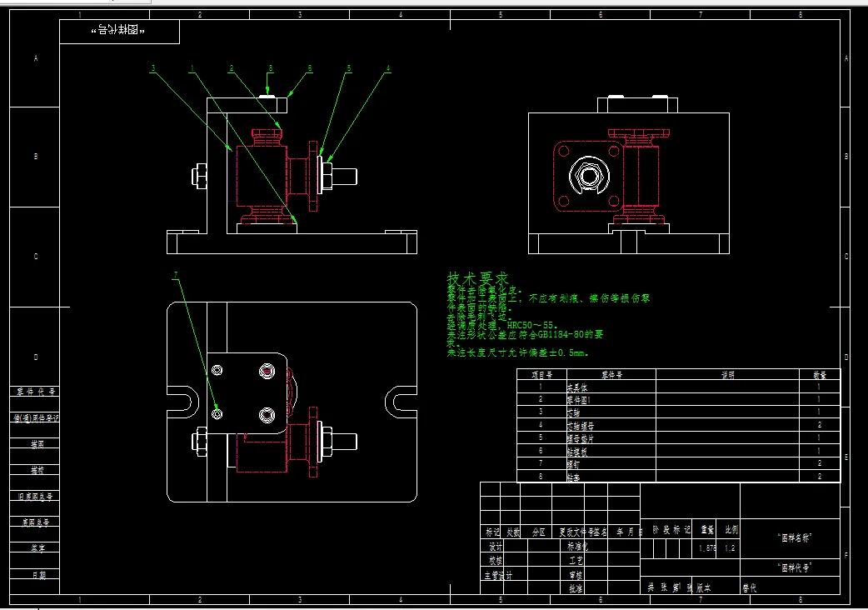
Task: Click quantity value in the 芯轴螺母 row
Action: pos(819,424)
